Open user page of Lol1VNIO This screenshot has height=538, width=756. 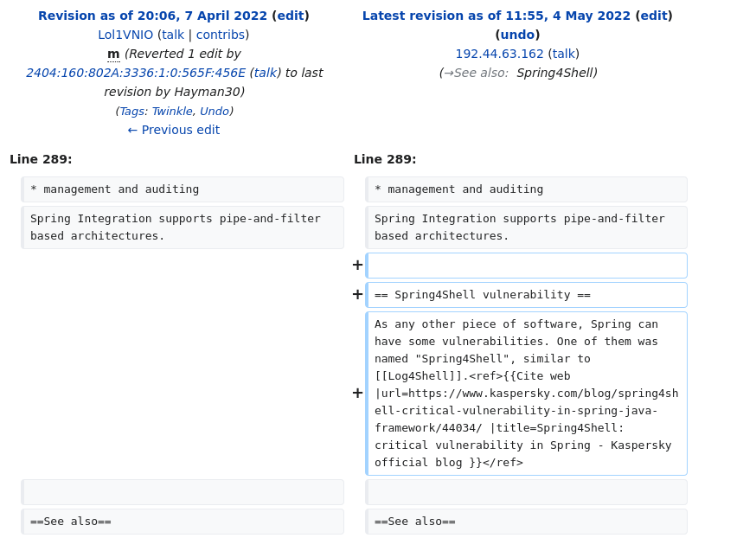point(125,35)
